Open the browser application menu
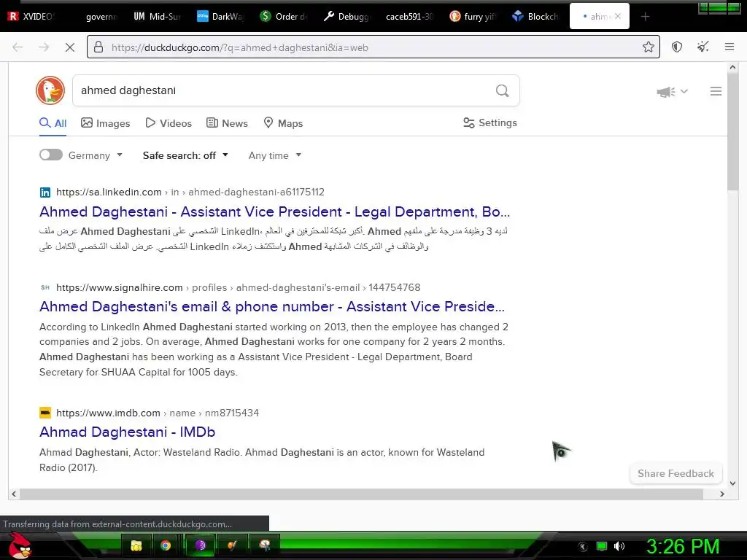747x560 pixels. click(x=729, y=47)
